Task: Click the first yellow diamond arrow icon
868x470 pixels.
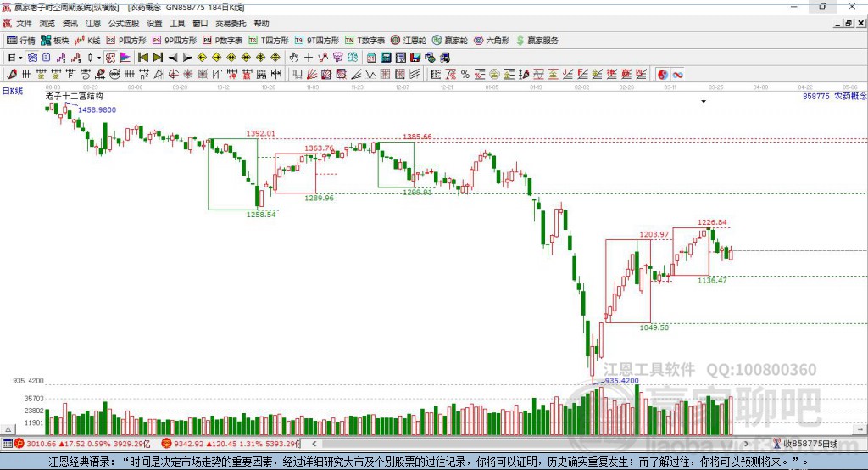Action: coord(202,58)
